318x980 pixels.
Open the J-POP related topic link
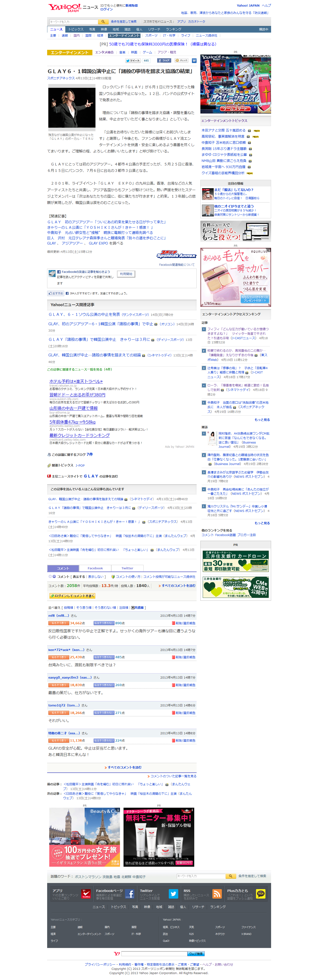tap(80, 465)
